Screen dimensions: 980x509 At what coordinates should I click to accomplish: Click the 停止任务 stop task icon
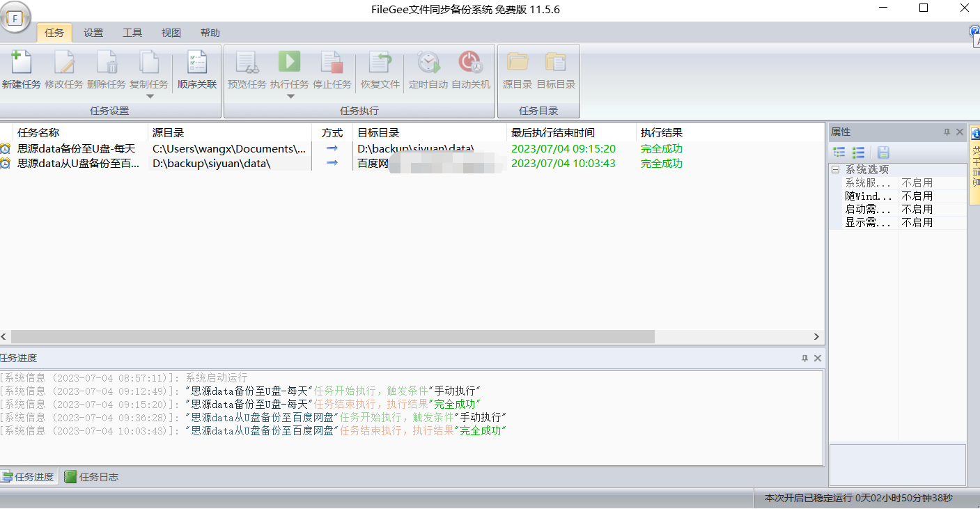pos(332,63)
